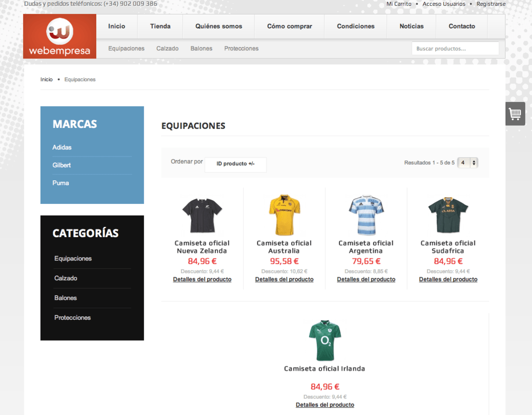Click the MARCAS panel heading

click(x=74, y=124)
